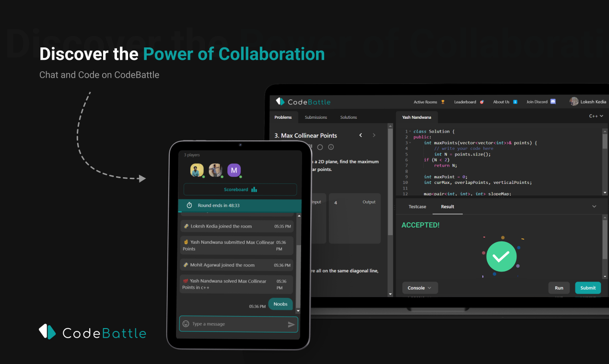Open the Console dropdown
Viewport: 609px width, 364px height.
point(420,288)
